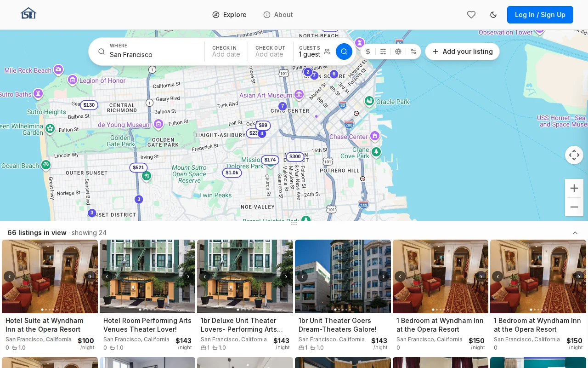Zoom out on the map
This screenshot has width=588, height=368.
click(x=574, y=207)
